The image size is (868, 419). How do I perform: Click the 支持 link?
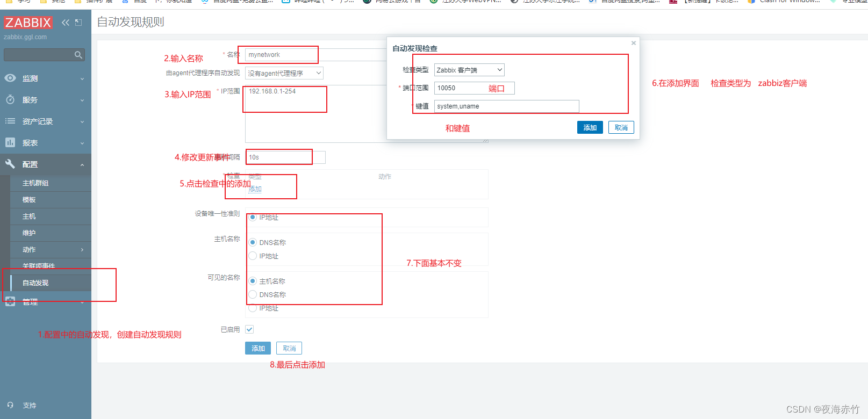(x=30, y=406)
